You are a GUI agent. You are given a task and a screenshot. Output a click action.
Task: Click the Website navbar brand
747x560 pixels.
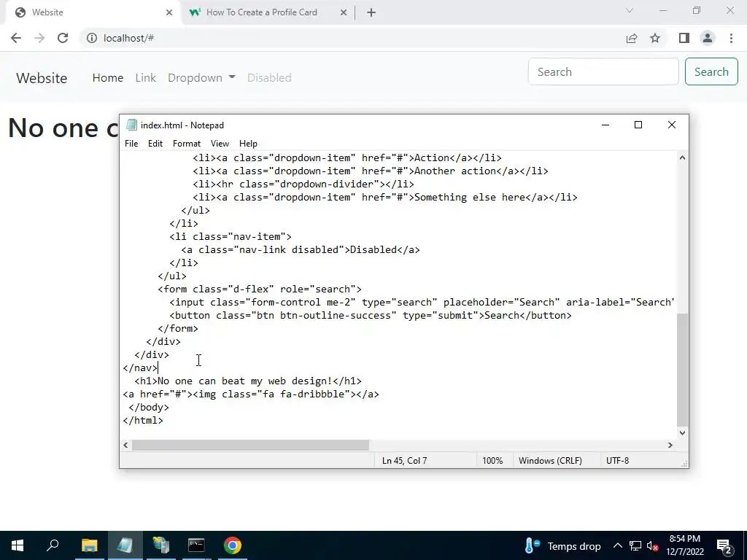(x=42, y=78)
